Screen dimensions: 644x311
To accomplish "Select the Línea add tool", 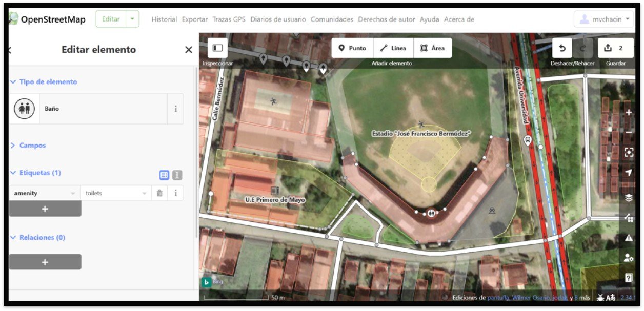I will tap(394, 48).
